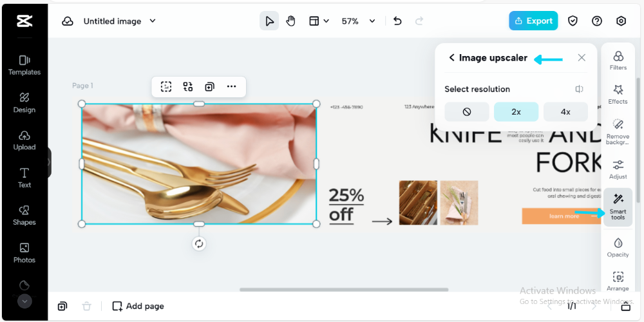Expand the layout options arrow

(327, 21)
